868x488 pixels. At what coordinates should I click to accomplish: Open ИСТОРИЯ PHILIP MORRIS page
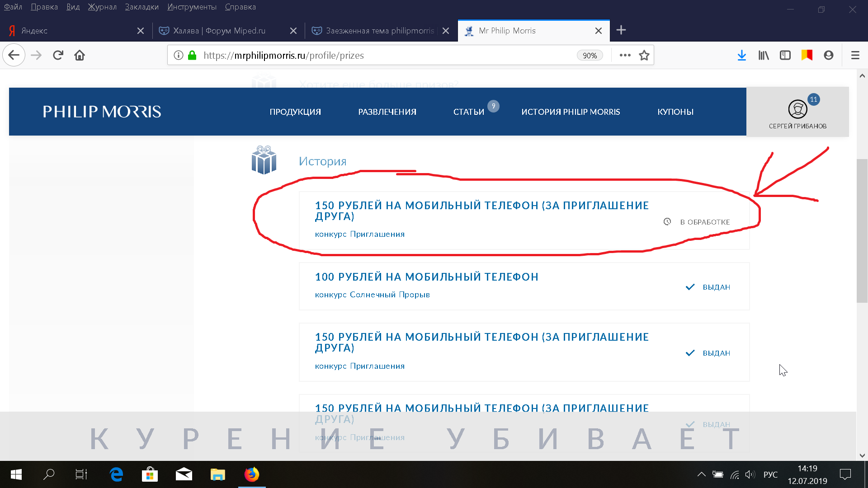[571, 112]
